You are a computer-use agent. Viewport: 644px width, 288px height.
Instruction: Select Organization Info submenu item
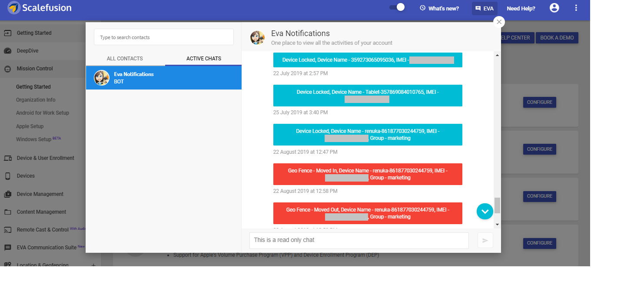click(36, 100)
